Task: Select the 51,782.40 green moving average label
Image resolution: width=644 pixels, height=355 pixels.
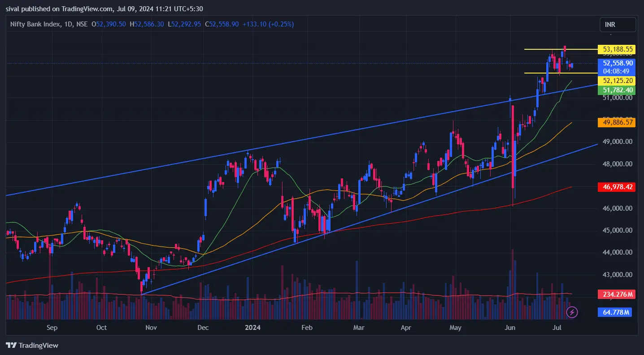Action: point(618,90)
